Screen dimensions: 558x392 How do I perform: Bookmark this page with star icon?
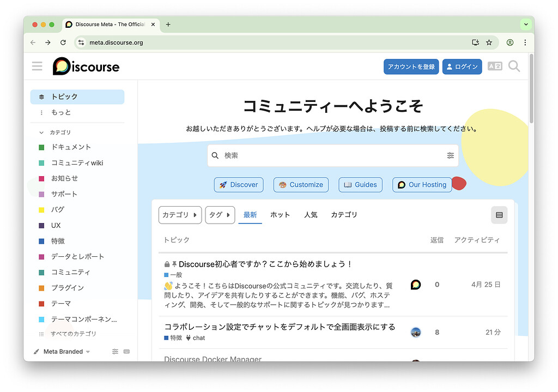[489, 43]
